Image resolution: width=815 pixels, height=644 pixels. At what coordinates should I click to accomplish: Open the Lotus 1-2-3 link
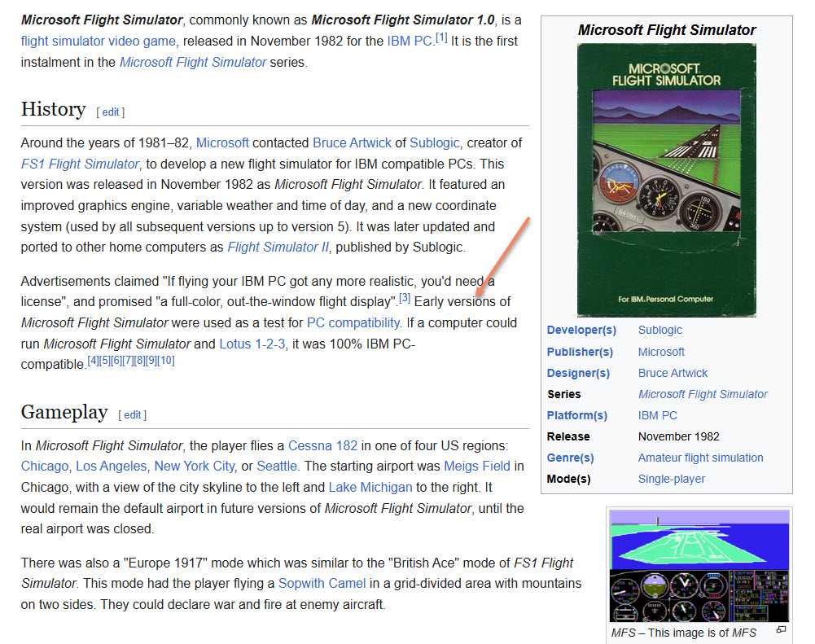252,344
